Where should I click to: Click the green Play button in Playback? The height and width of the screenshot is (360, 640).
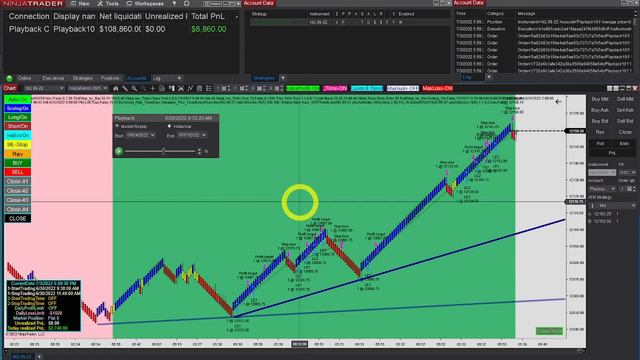pyautogui.click(x=119, y=151)
